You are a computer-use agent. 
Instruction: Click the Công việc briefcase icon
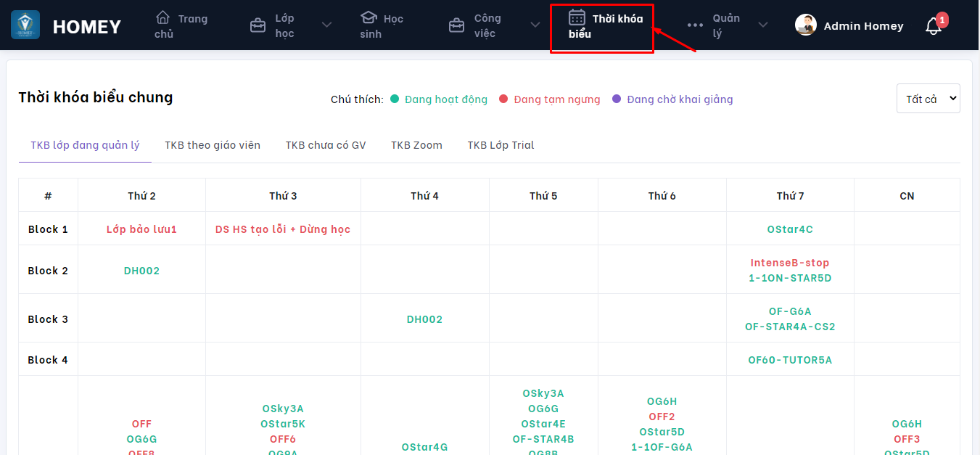click(x=456, y=26)
